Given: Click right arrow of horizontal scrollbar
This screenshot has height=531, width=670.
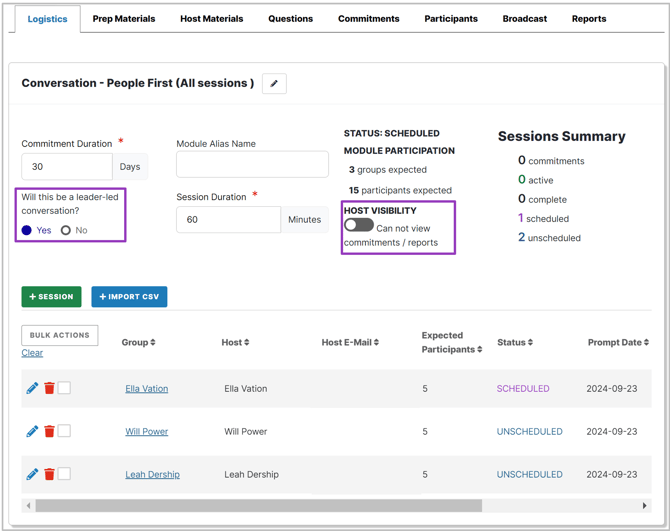Looking at the screenshot, I should point(644,506).
